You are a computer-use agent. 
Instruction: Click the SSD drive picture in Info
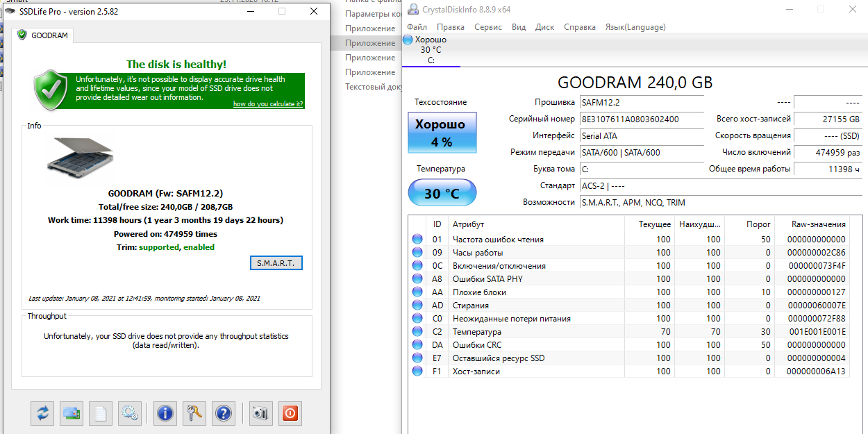point(80,156)
